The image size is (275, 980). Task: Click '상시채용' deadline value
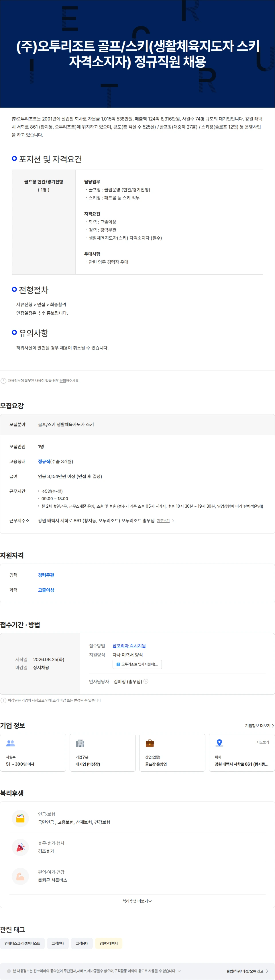(41, 667)
